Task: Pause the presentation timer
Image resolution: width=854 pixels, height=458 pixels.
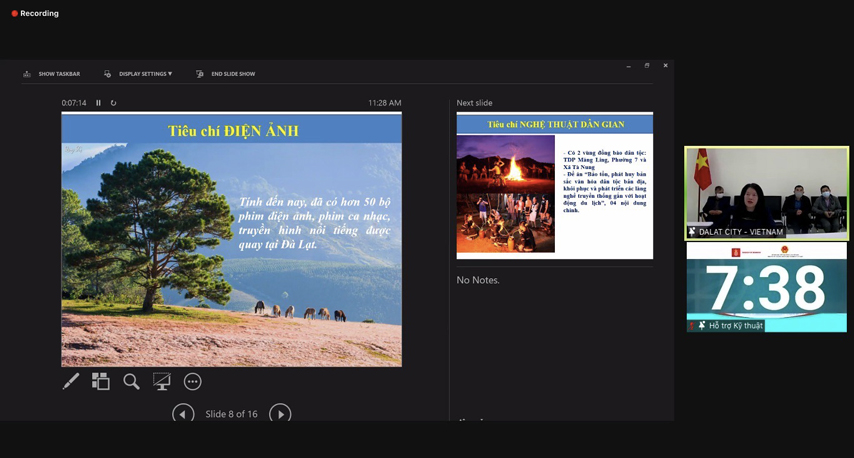Action: (x=98, y=103)
